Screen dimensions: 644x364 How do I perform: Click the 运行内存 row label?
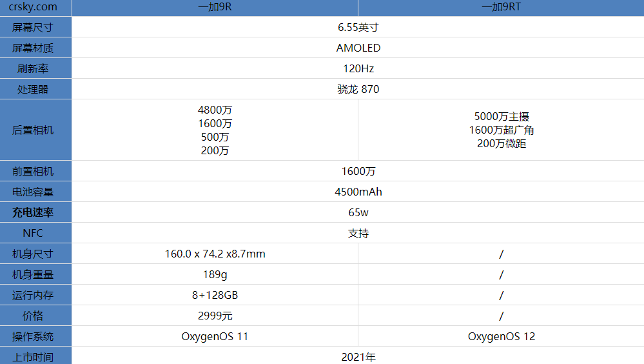point(33,295)
